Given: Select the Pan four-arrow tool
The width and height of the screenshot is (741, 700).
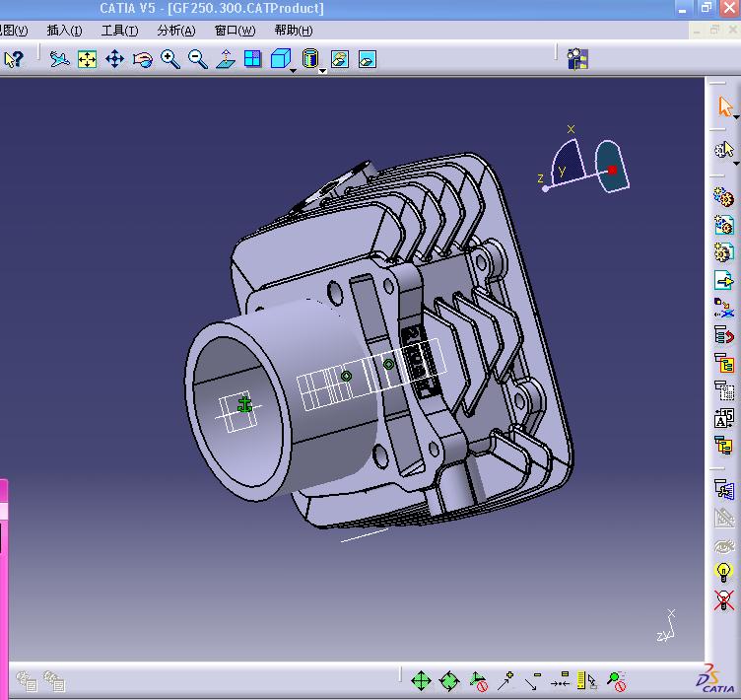Looking at the screenshot, I should tap(115, 59).
